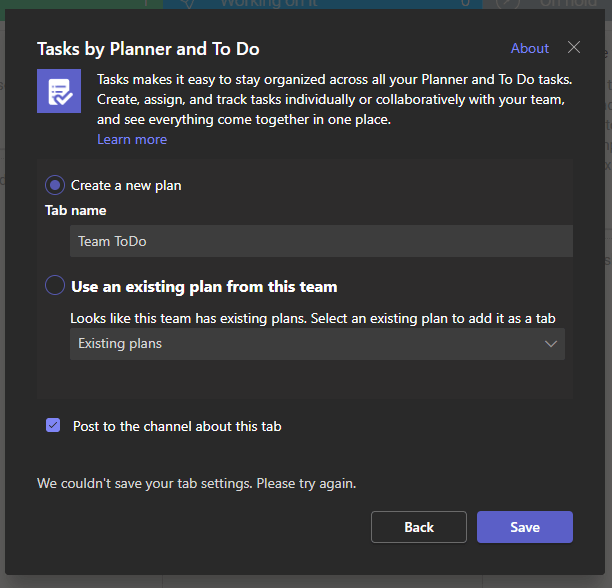Click the Back button
This screenshot has height=588, width=612.
pyautogui.click(x=419, y=527)
